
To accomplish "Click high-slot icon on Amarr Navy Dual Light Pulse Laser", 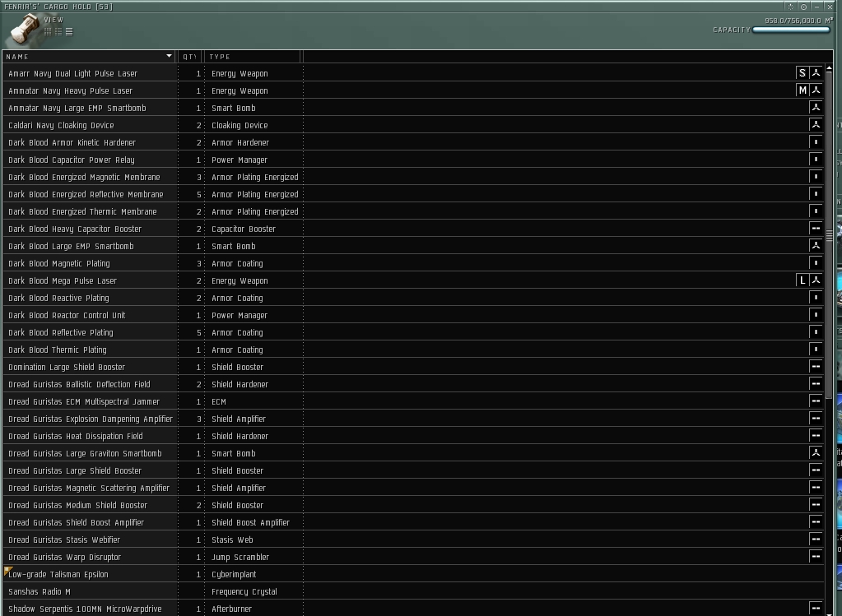I will pos(816,73).
